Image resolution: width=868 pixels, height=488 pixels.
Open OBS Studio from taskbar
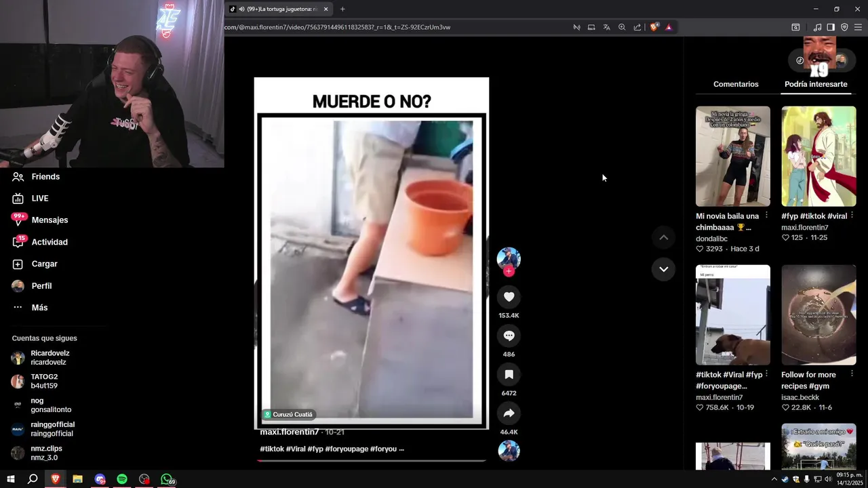(144, 479)
